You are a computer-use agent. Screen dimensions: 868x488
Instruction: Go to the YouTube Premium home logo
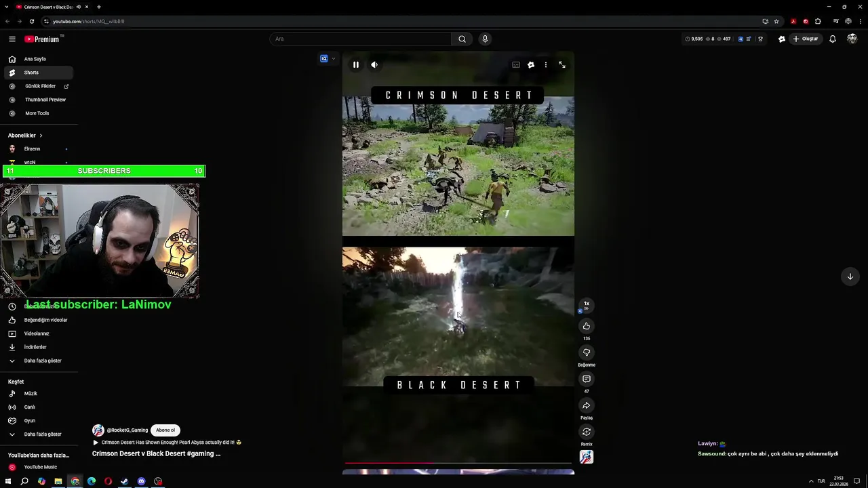click(x=43, y=39)
